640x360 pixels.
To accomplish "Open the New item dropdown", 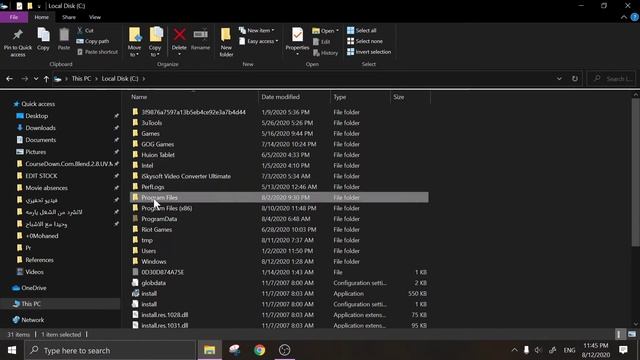I will coord(257,31).
